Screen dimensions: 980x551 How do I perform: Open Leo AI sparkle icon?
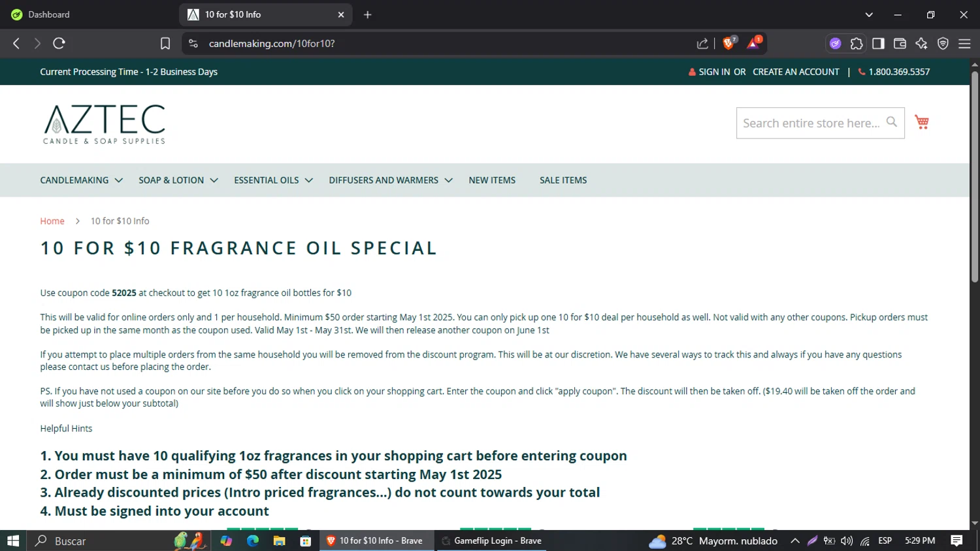coord(921,43)
